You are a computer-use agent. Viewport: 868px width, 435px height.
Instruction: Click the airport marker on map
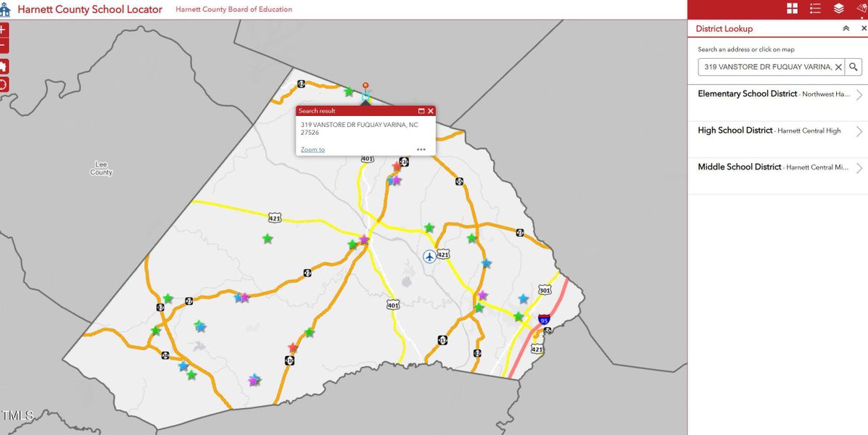coord(430,256)
